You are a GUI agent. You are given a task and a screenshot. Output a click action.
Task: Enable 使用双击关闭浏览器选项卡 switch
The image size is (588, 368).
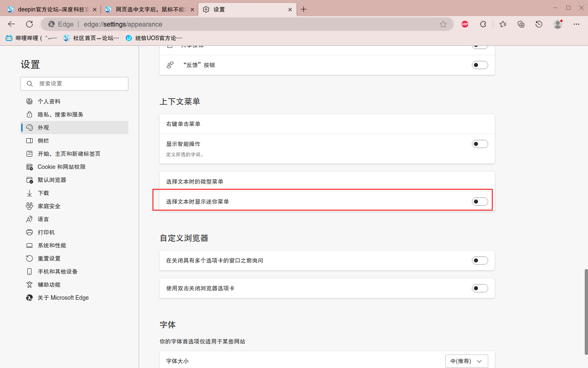click(x=480, y=288)
